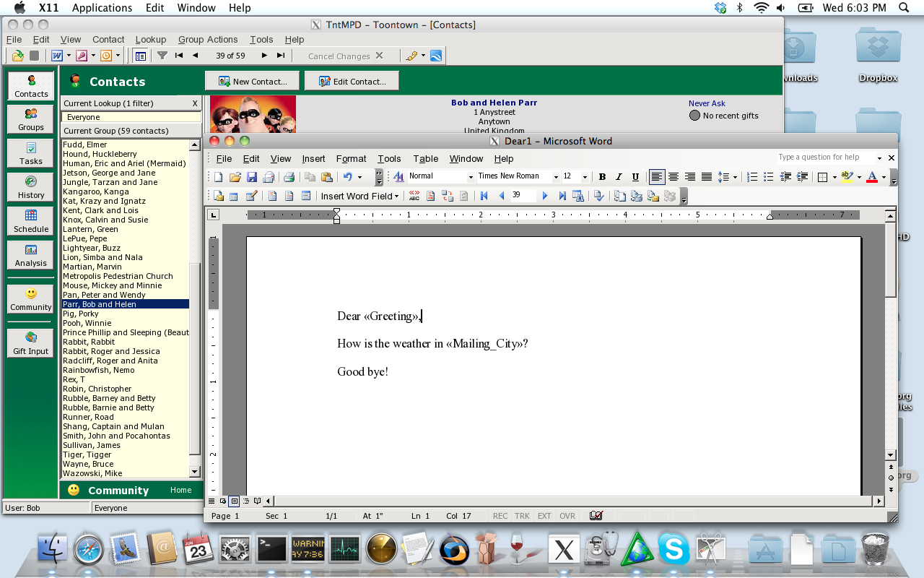Image resolution: width=924 pixels, height=578 pixels.
Task: Open the Line Spacing dropdown arrow in Word
Action: coord(735,178)
